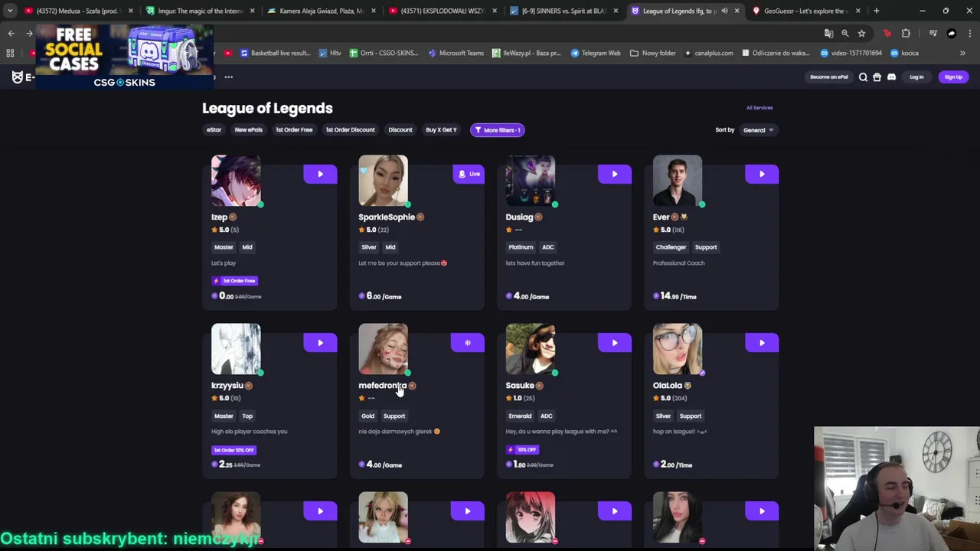Play Sasuke's voice intro

pyautogui.click(x=614, y=343)
